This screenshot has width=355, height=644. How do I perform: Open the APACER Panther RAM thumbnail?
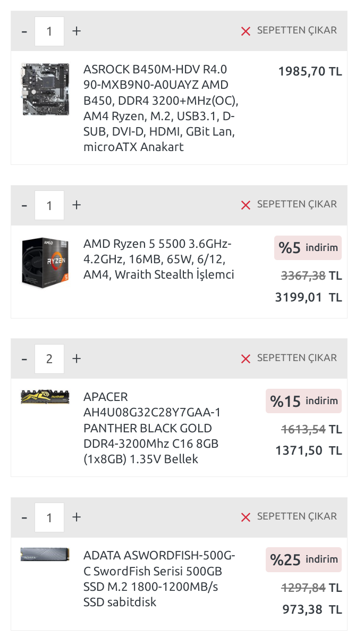[x=45, y=397]
